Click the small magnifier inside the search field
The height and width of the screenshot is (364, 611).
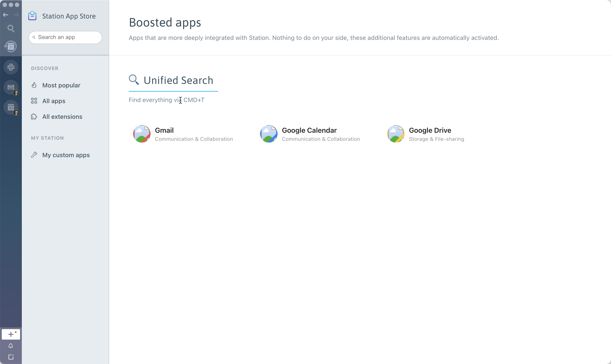(34, 37)
